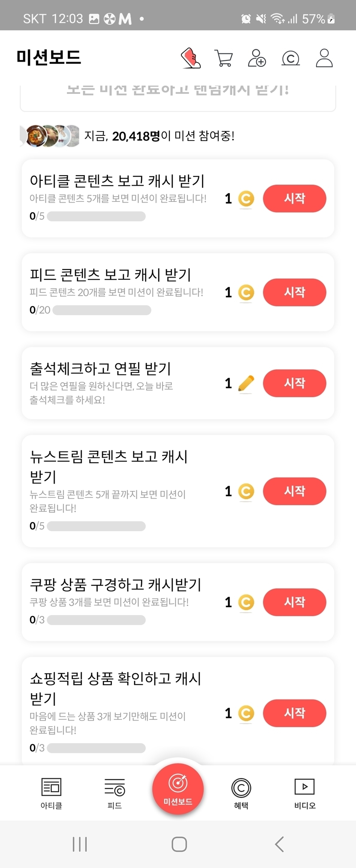Start the 출석체크 attendance mission
Image resolution: width=356 pixels, height=868 pixels.
(294, 383)
